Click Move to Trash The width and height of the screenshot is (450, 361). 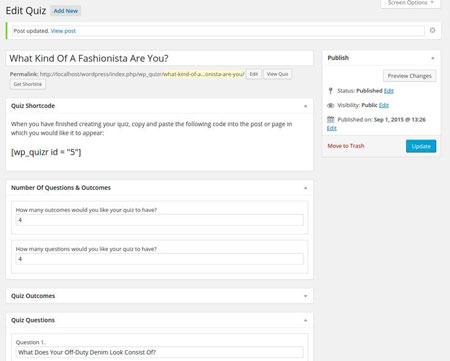(x=346, y=146)
